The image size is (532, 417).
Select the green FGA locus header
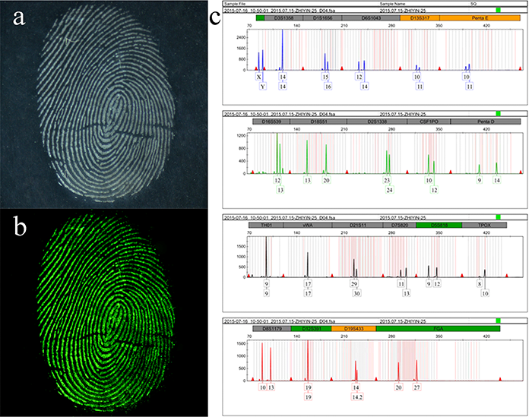[x=438, y=329]
